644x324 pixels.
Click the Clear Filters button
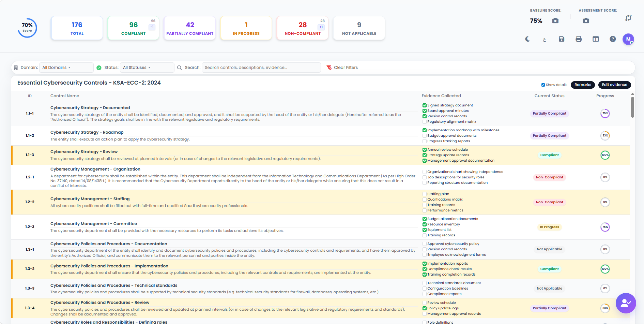342,68
